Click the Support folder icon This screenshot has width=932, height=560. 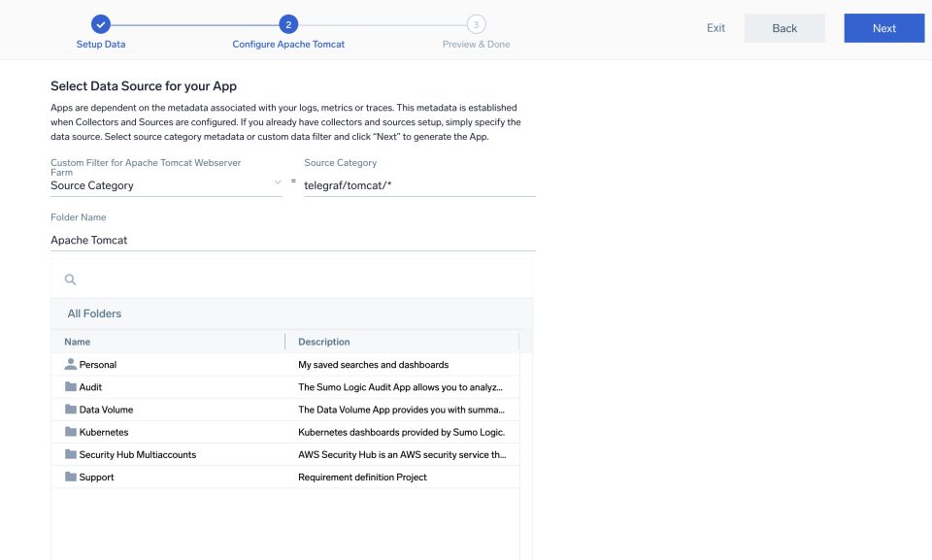point(70,477)
